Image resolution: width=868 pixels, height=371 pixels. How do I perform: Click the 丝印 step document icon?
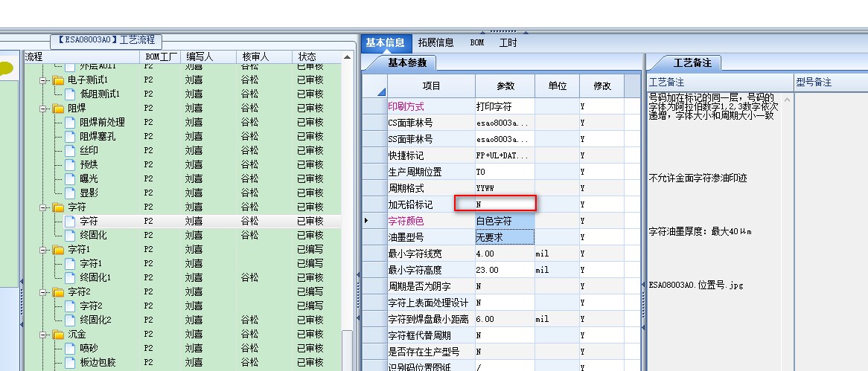point(70,150)
